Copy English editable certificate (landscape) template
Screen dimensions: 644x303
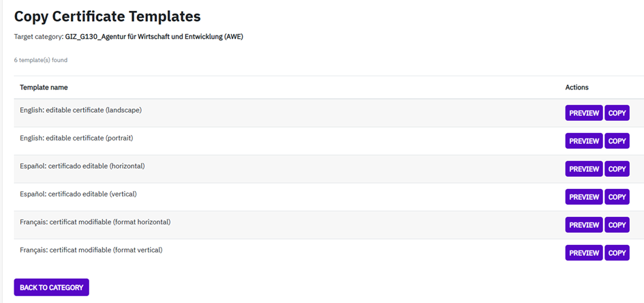617,113
